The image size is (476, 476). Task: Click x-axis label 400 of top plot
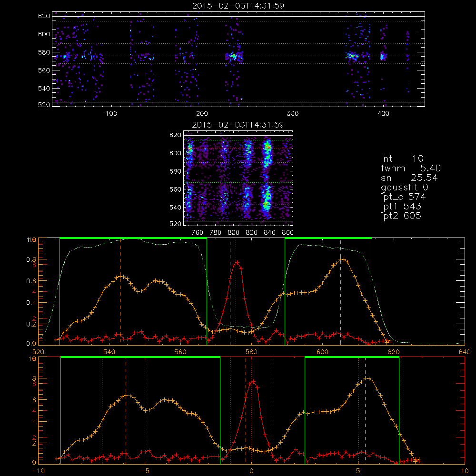[x=383, y=114]
